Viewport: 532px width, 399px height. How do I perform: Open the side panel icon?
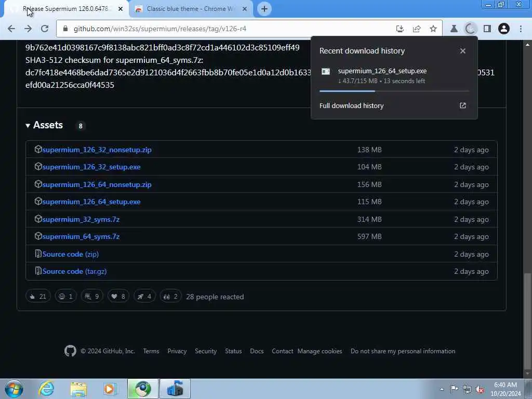[487, 29]
